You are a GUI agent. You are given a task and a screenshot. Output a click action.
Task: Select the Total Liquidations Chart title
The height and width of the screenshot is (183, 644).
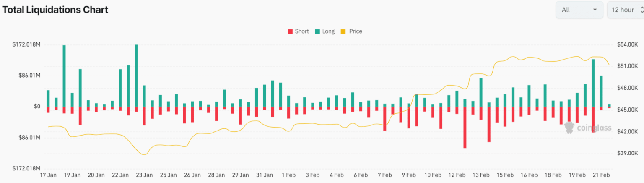pyautogui.click(x=55, y=10)
